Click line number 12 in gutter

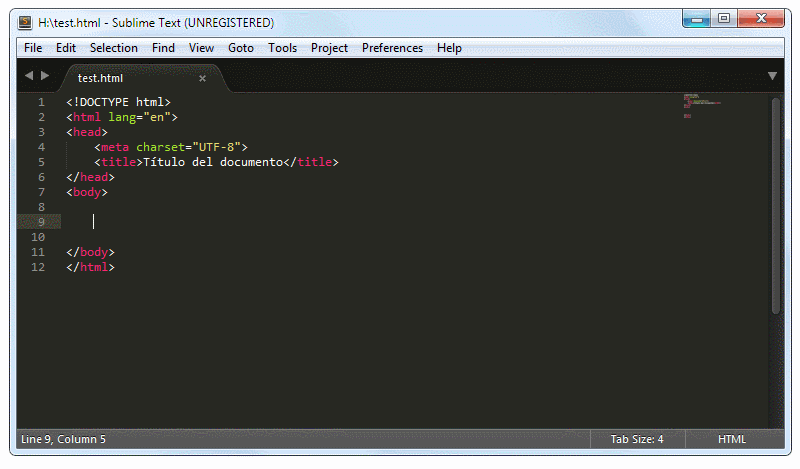coord(38,267)
